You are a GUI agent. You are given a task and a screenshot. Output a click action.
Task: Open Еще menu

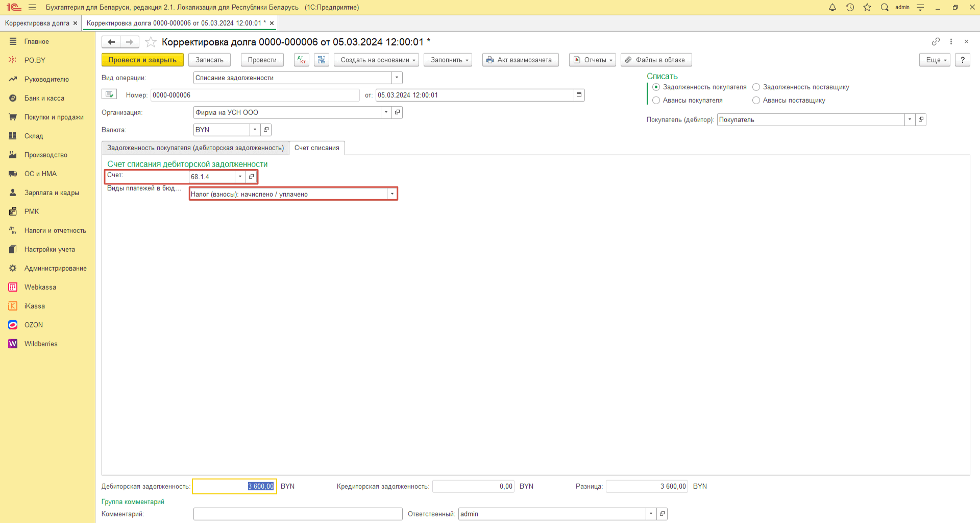935,60
